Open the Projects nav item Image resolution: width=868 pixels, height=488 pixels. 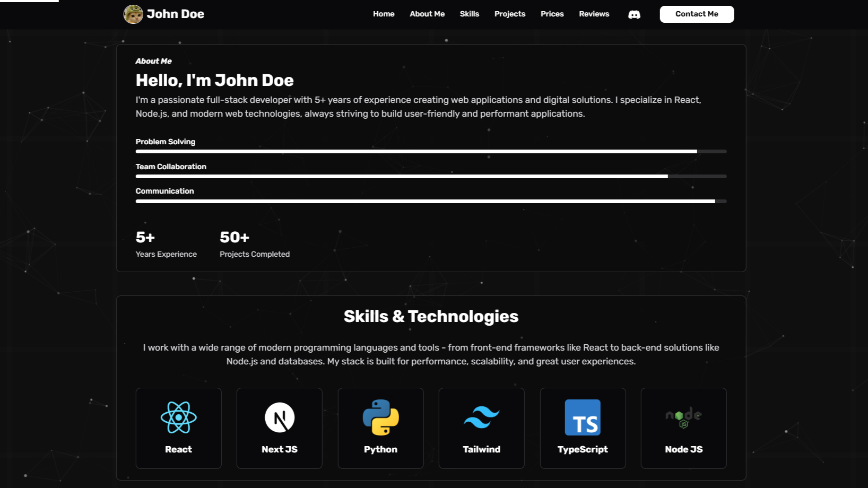click(509, 14)
